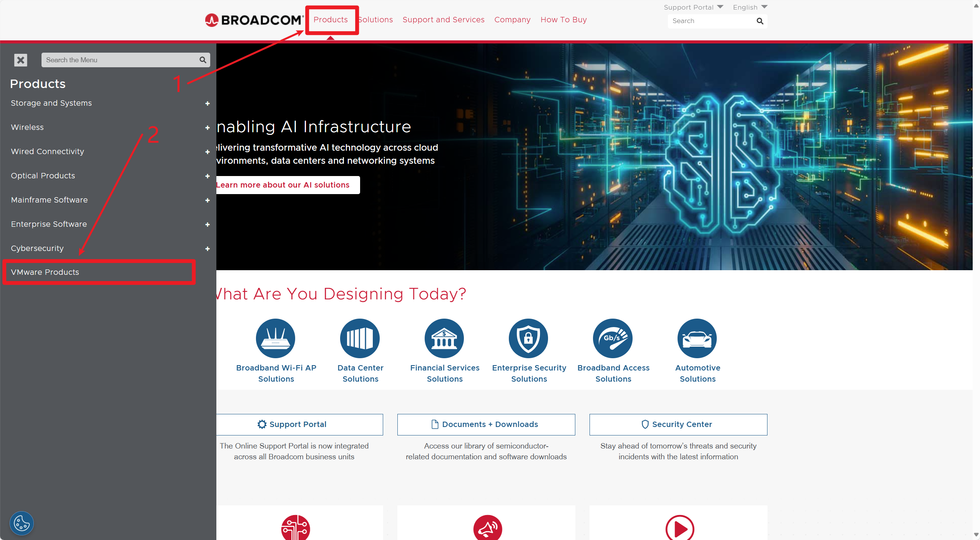Open the Documents + Downloads button
Viewport: 980px width, 540px height.
[x=486, y=424]
